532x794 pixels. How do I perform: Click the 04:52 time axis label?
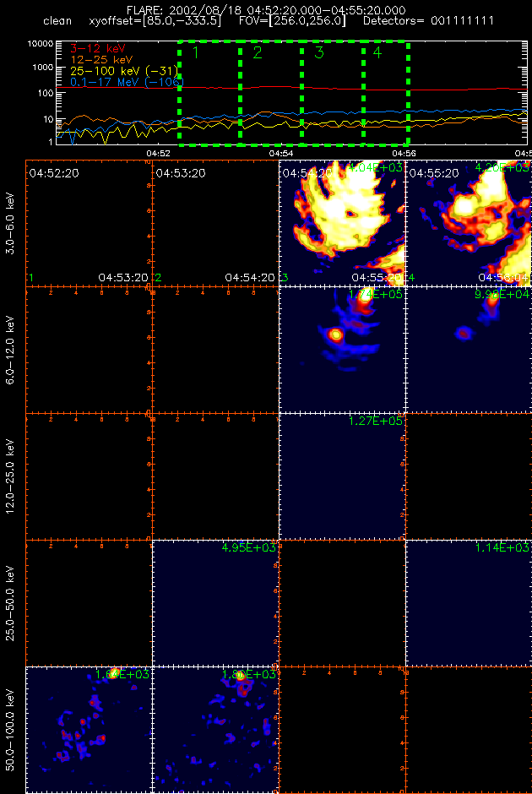tap(157, 153)
